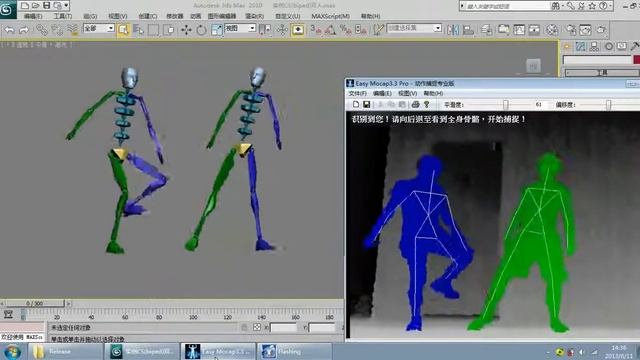
Task: Open 文件(F) menu in Easy Mocap window
Action: [x=358, y=93]
